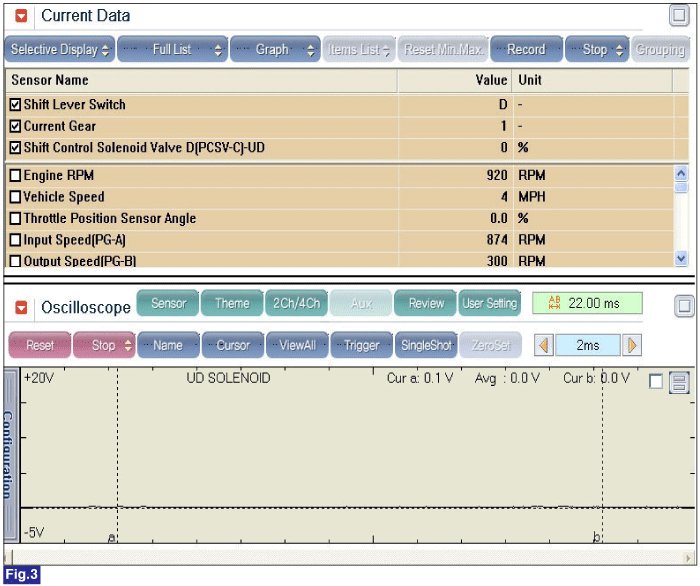Screen dimensions: 700x586
Task: Click Reset Min.Max button
Action: click(443, 49)
